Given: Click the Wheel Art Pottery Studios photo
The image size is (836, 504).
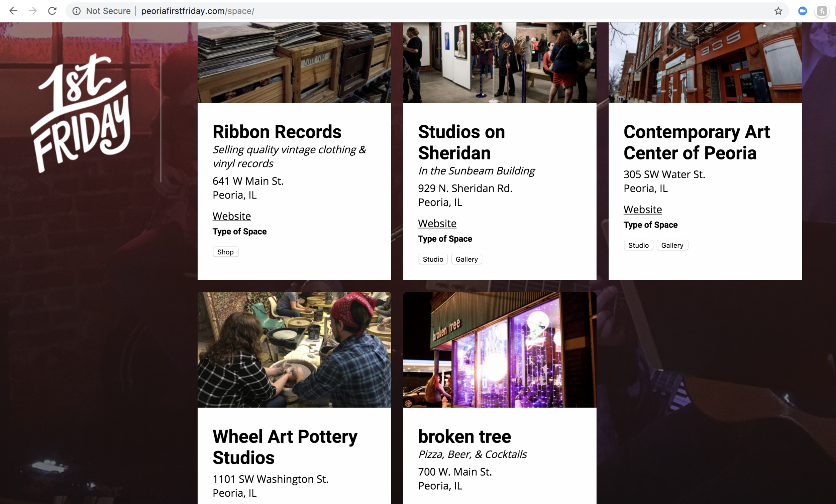Looking at the screenshot, I should click(x=294, y=349).
